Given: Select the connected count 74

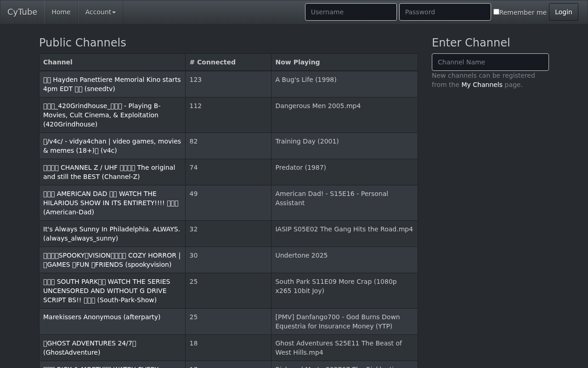Looking at the screenshot, I should tap(193, 167).
